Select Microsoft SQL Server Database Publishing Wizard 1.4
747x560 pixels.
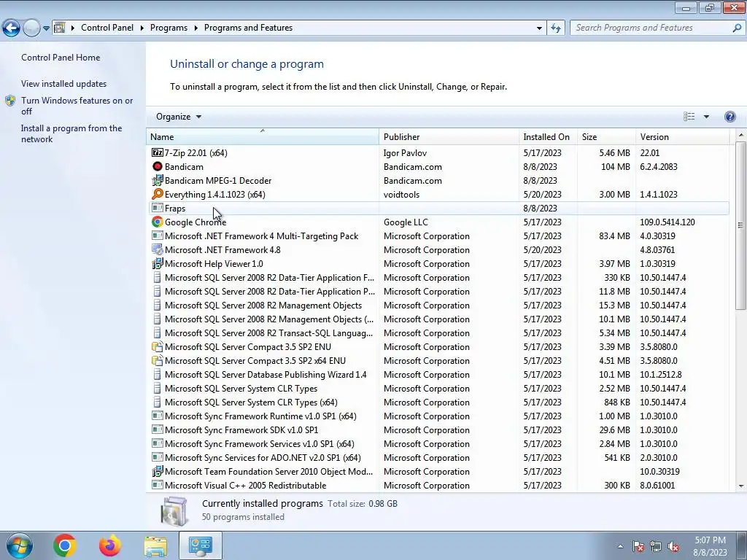coord(438,374)
